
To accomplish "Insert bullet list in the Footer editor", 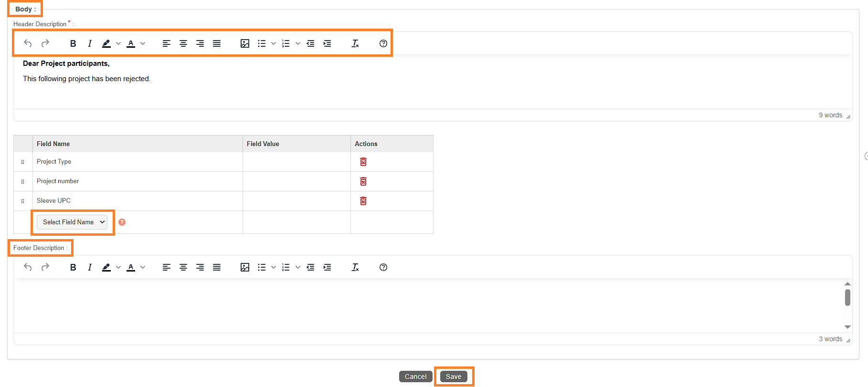I will pyautogui.click(x=262, y=267).
